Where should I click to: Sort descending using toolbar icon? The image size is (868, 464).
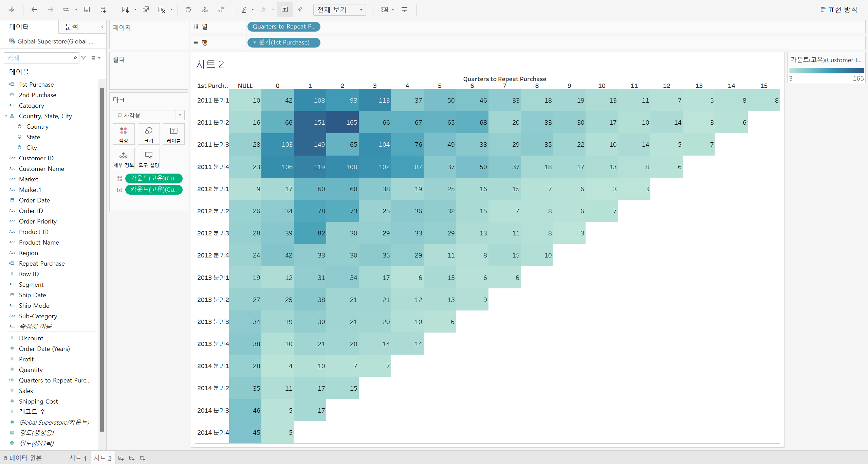[x=221, y=10]
